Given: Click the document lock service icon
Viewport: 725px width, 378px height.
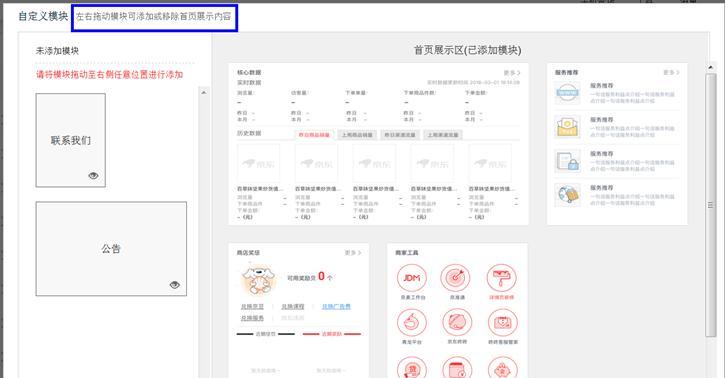Looking at the screenshot, I should (x=567, y=161).
